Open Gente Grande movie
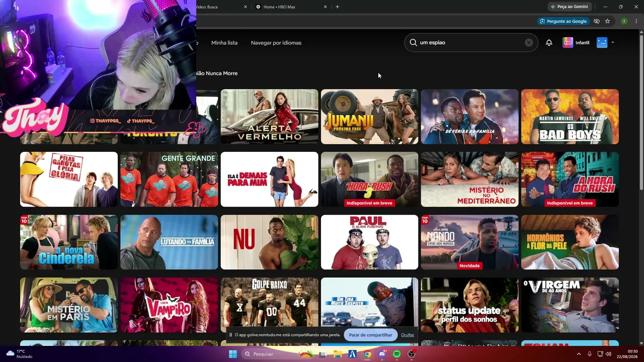Screen dimensions: 644x362 [169, 179]
